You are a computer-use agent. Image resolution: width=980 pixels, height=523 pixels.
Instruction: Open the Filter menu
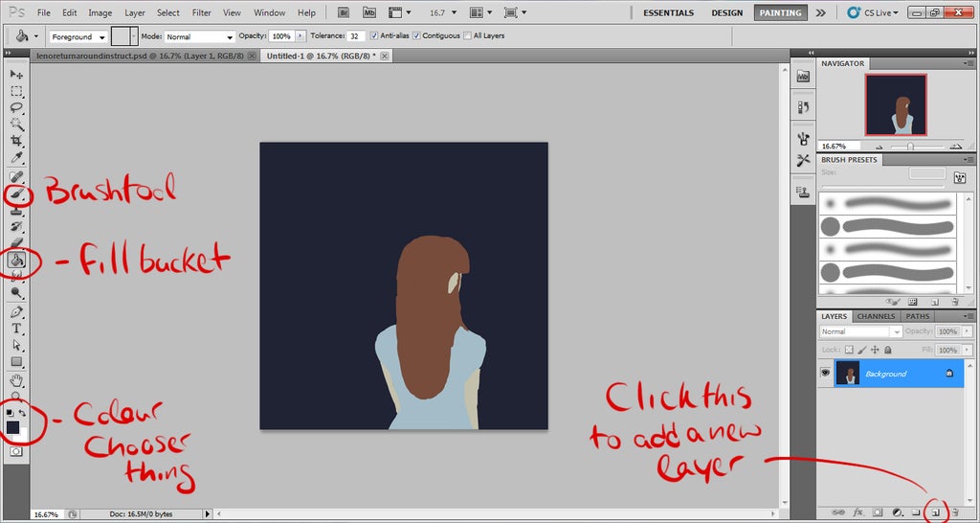(201, 13)
